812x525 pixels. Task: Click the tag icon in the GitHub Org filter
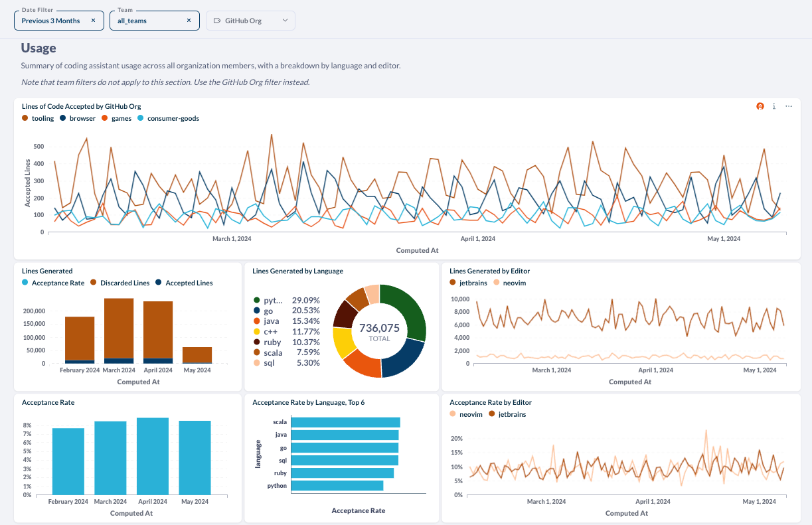216,20
